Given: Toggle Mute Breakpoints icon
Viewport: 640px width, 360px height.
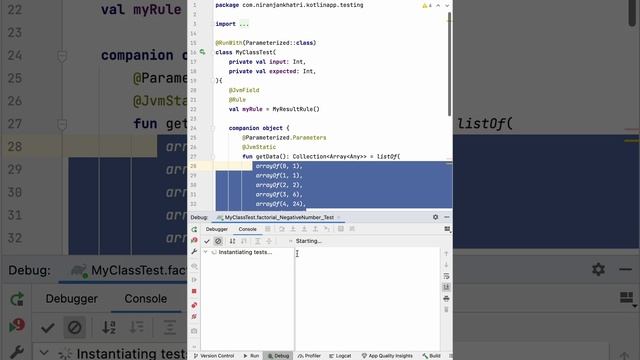Looking at the screenshot, I should [194, 317].
